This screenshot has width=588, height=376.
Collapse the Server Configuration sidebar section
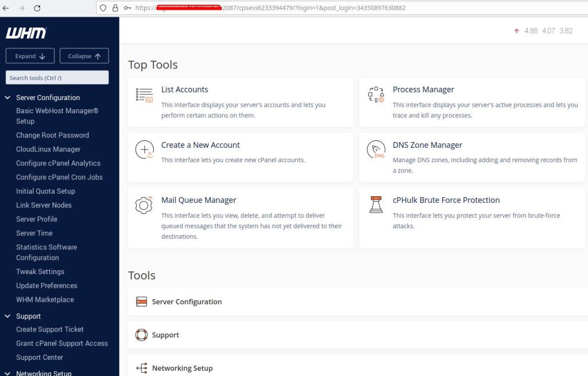tap(8, 98)
